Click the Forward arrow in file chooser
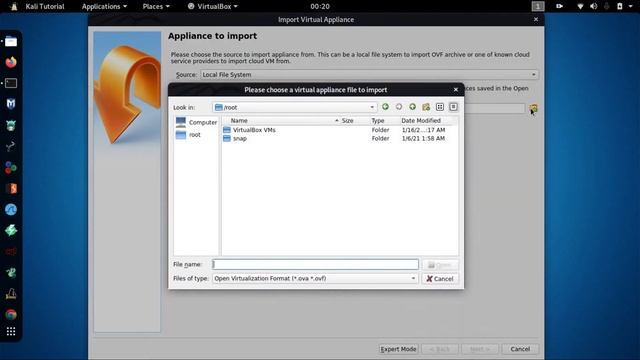 (x=399, y=107)
